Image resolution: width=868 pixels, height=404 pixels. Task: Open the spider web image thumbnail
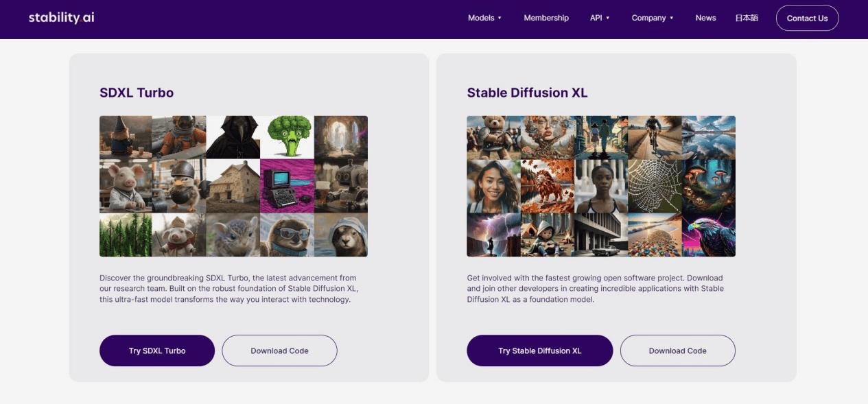(655, 186)
